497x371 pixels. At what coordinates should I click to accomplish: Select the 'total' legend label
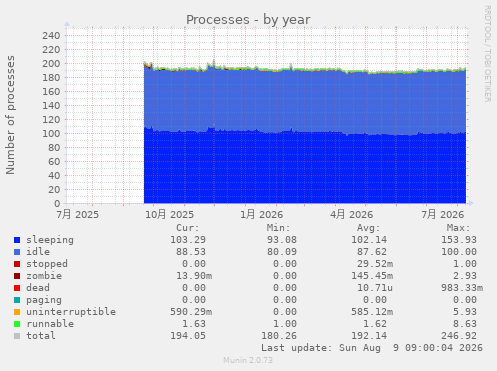point(41,336)
